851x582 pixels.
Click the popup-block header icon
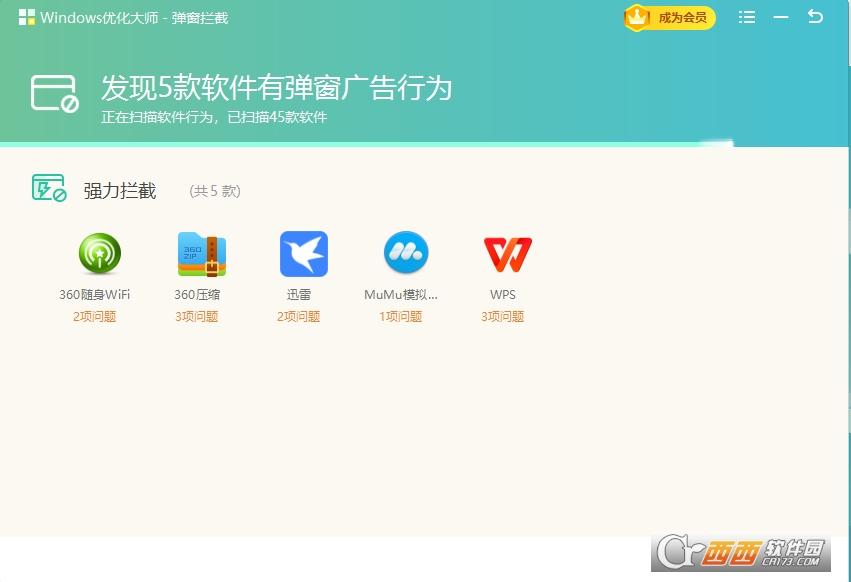[x=54, y=93]
